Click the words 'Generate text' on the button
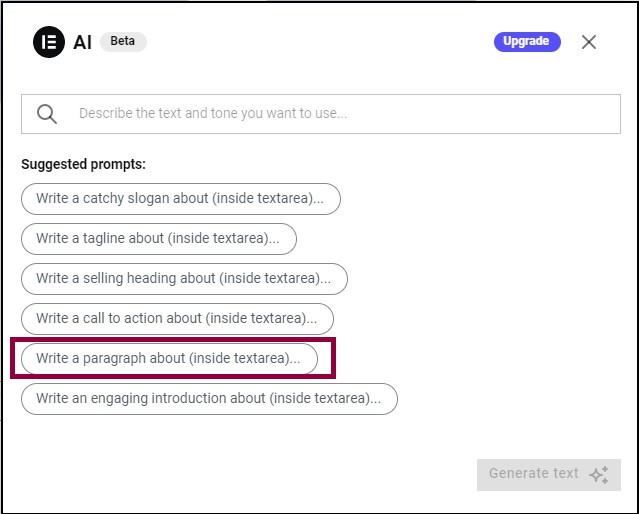 (533, 473)
